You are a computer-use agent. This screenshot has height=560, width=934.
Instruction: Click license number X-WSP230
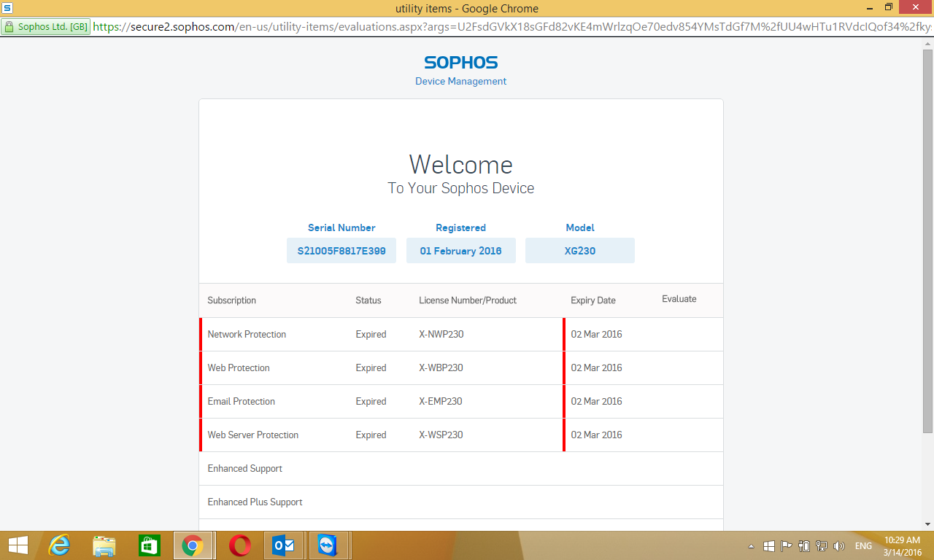[441, 435]
